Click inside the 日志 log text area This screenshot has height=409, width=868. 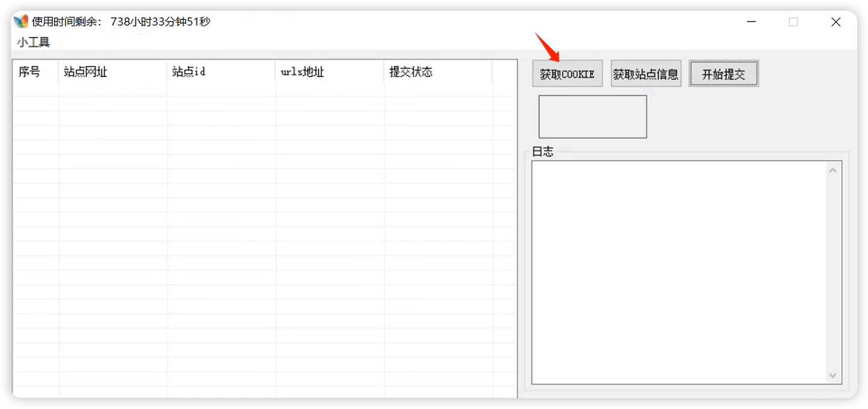coord(679,272)
